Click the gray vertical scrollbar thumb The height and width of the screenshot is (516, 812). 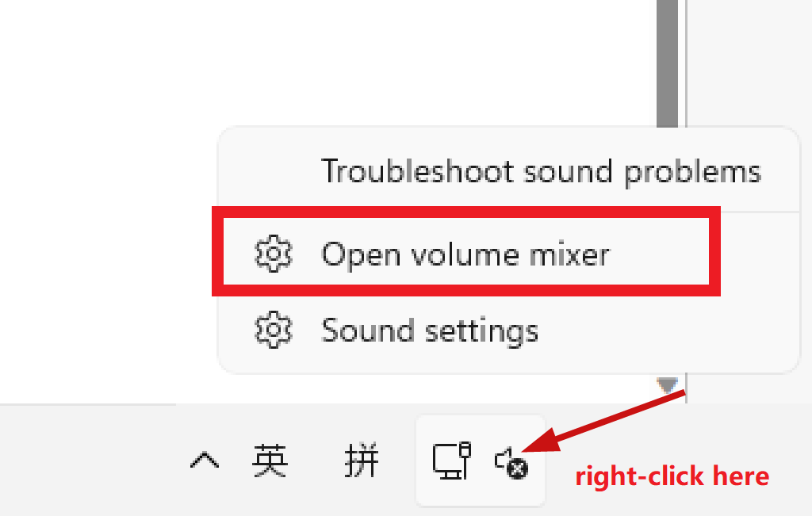667,63
